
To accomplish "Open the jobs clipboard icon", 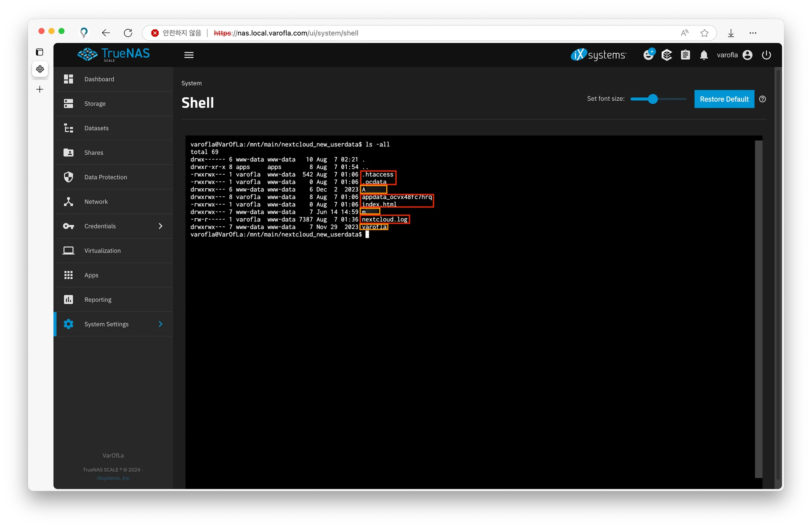I will (x=685, y=55).
